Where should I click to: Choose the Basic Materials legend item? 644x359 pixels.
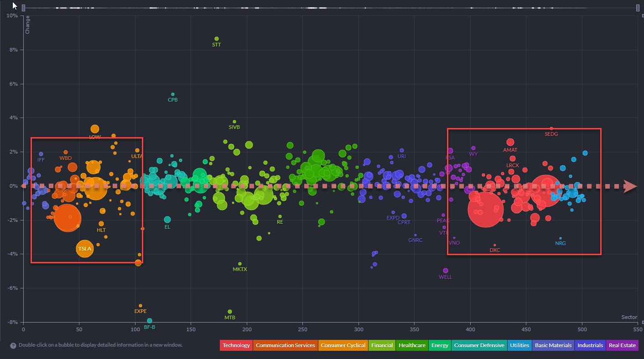click(x=553, y=345)
